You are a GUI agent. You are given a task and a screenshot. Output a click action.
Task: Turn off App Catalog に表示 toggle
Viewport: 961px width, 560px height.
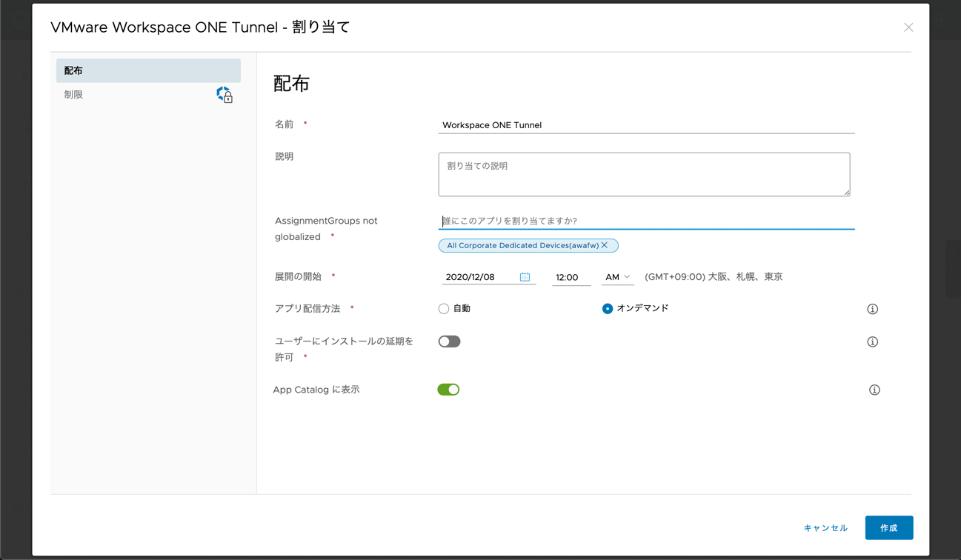click(x=448, y=390)
